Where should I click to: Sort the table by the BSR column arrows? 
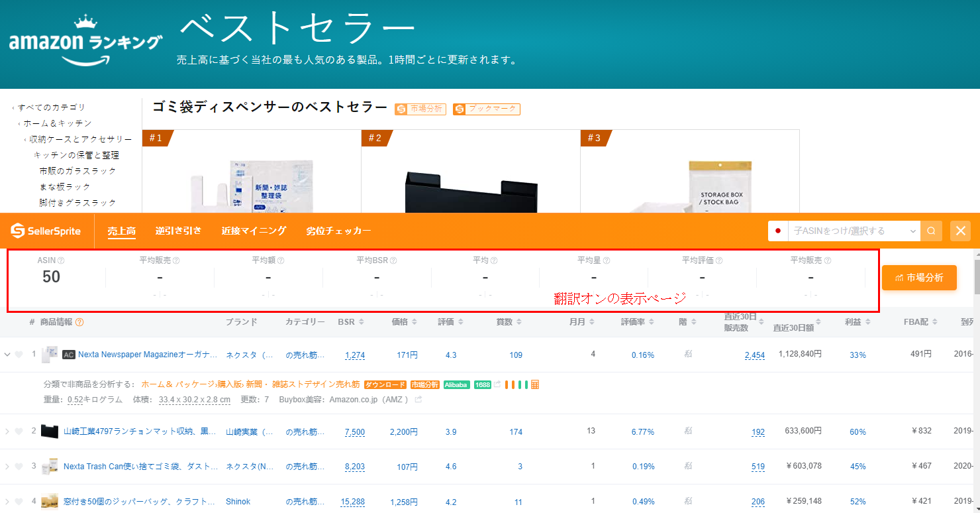click(361, 322)
